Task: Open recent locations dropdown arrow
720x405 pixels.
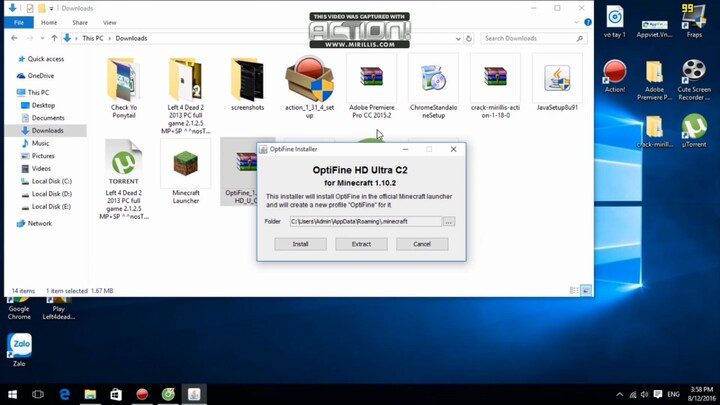Action: pyautogui.click(x=42, y=39)
